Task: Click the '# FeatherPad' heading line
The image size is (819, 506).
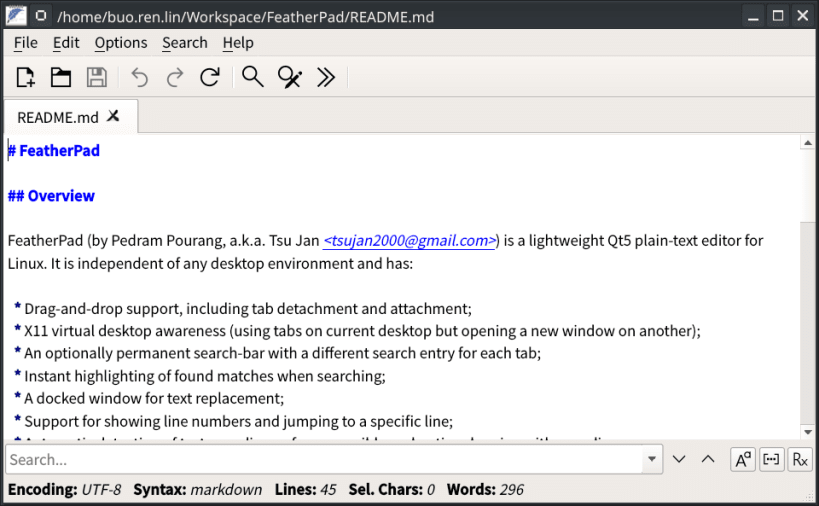Action: coord(54,151)
